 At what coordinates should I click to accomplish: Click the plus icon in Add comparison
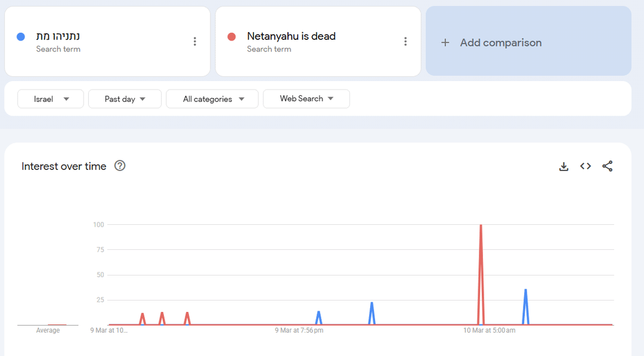[x=445, y=43]
